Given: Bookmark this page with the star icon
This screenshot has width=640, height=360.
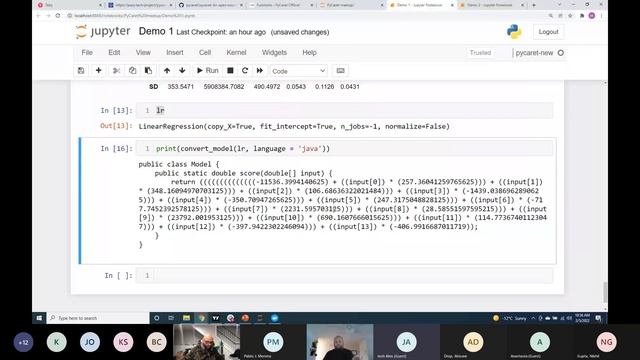Looking at the screenshot, I should [x=570, y=16].
